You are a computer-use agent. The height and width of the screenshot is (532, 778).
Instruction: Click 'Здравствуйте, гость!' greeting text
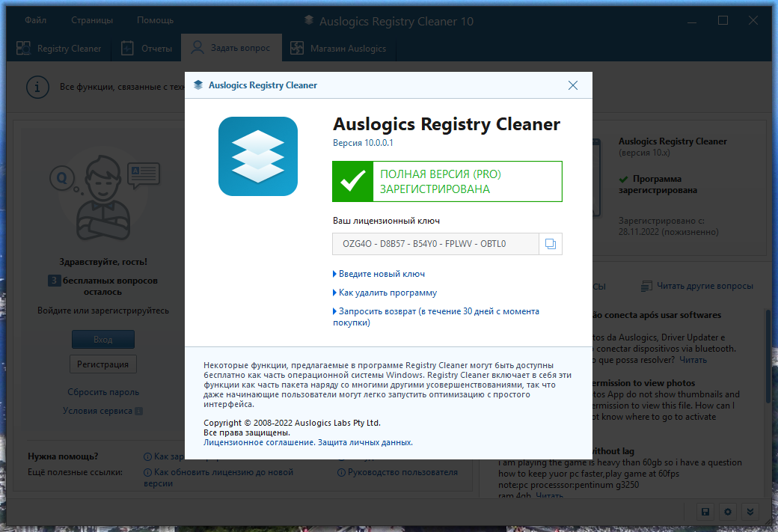(x=103, y=262)
